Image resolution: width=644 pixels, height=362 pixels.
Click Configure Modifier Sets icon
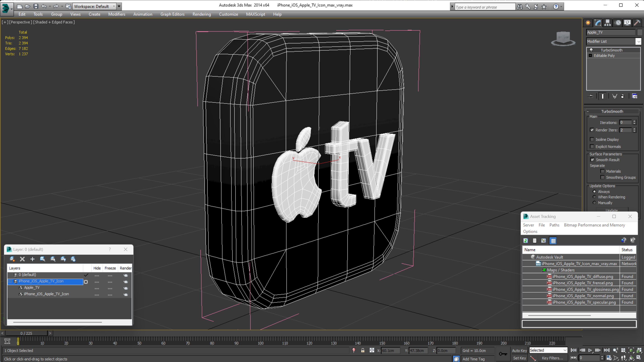(x=635, y=96)
